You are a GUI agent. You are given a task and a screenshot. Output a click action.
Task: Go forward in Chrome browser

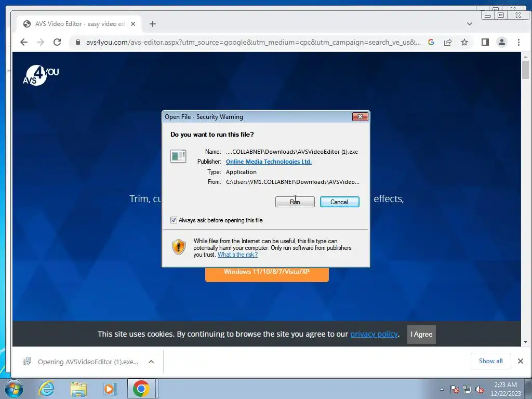coord(41,42)
